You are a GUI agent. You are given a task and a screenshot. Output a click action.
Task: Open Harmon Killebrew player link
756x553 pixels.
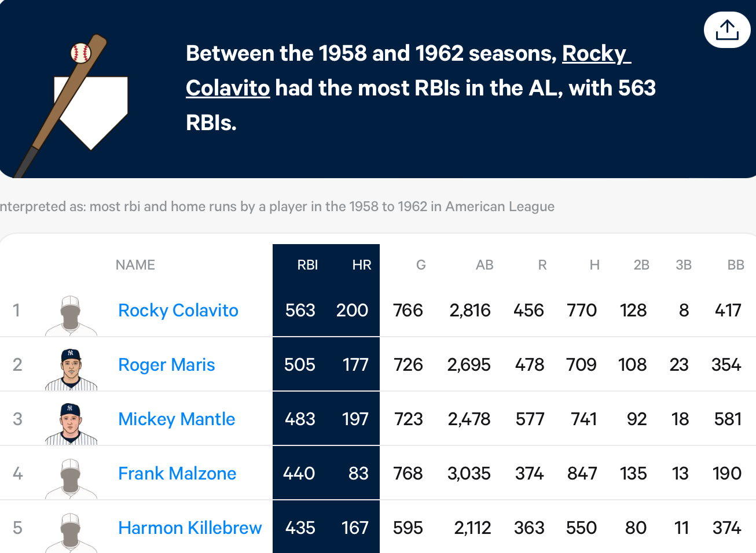pos(190,528)
